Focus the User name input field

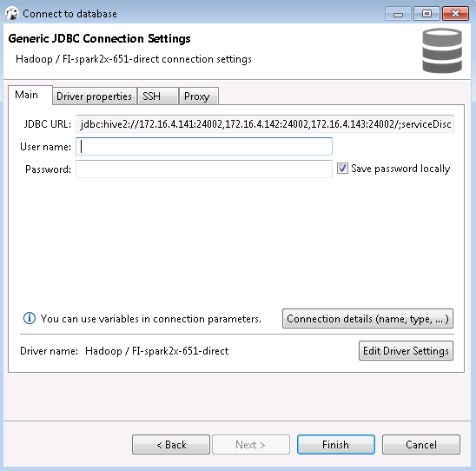tap(204, 146)
